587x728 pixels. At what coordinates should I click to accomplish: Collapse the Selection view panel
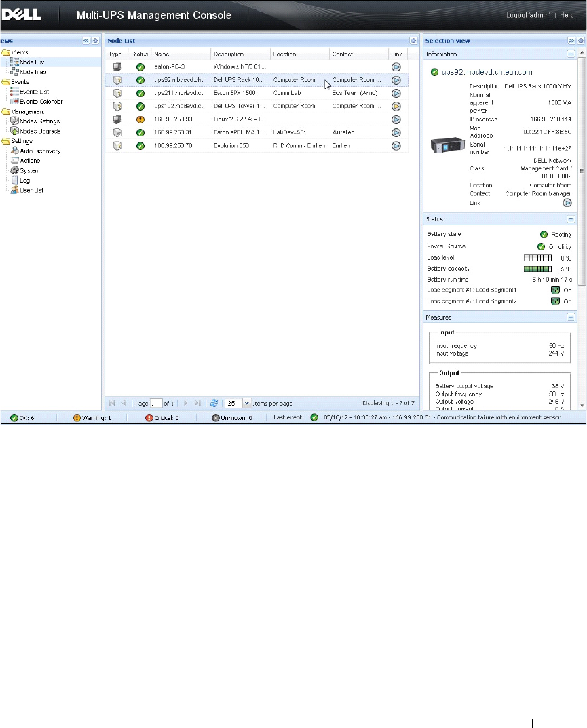571,41
